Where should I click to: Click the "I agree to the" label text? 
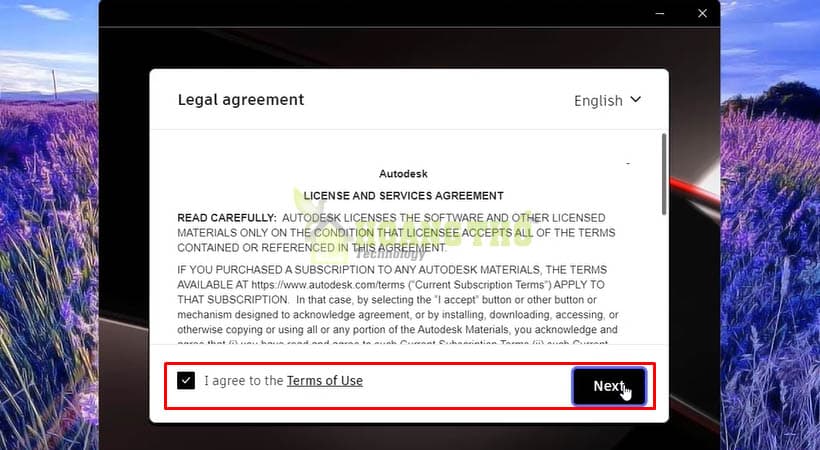click(244, 380)
